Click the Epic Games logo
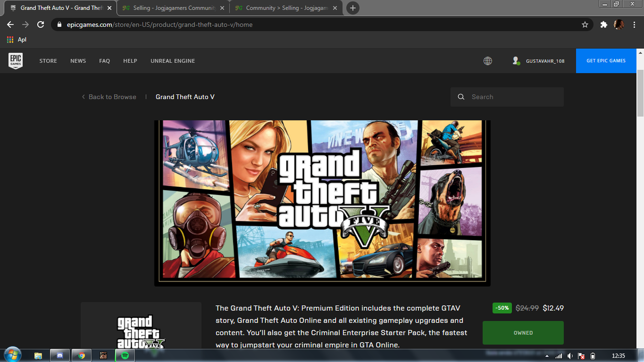 (x=16, y=60)
